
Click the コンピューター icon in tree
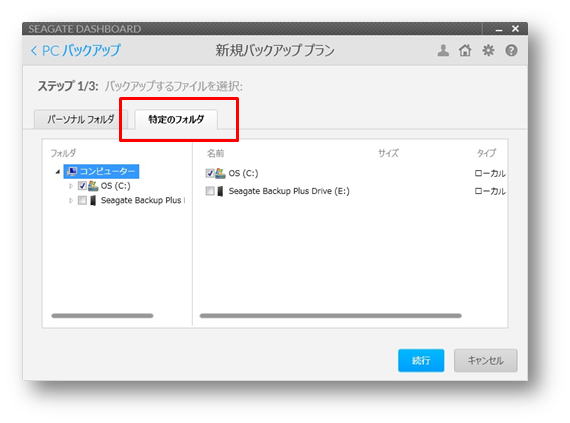(72, 171)
